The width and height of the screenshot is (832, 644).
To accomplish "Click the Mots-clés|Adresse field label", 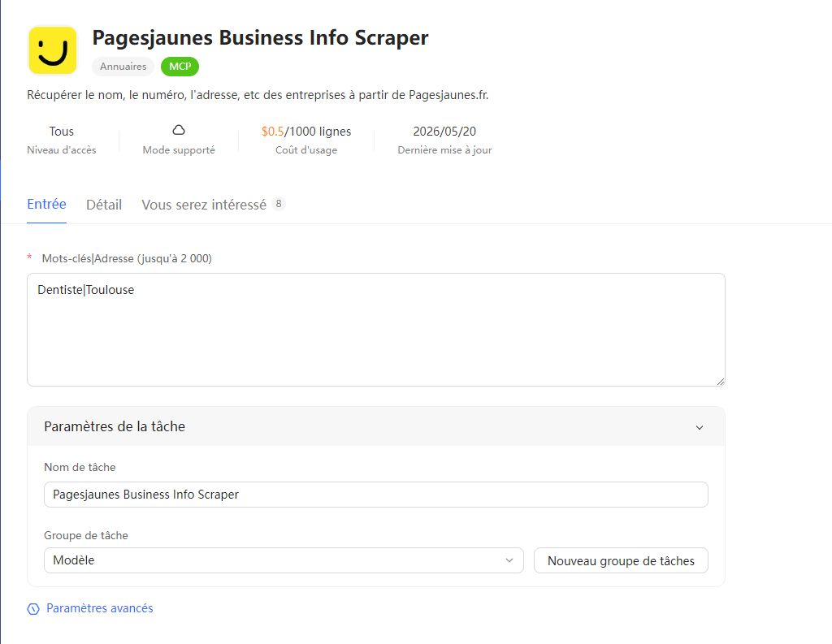I will [127, 258].
